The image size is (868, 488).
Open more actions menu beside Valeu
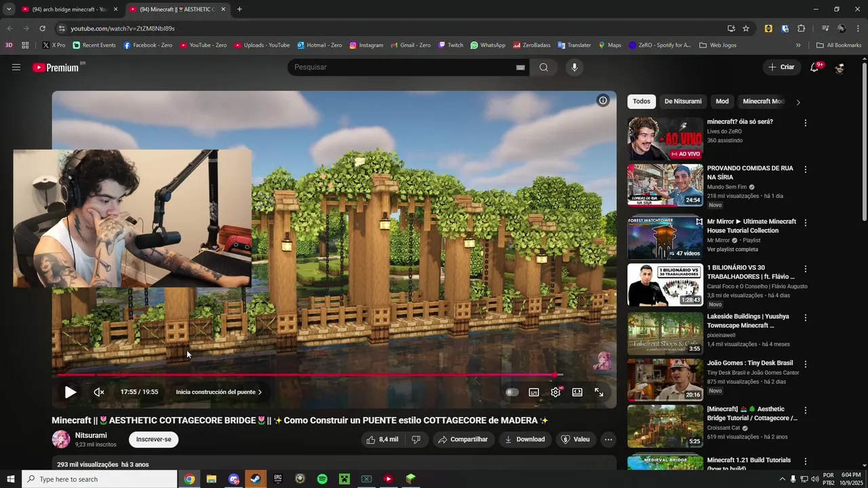point(608,439)
